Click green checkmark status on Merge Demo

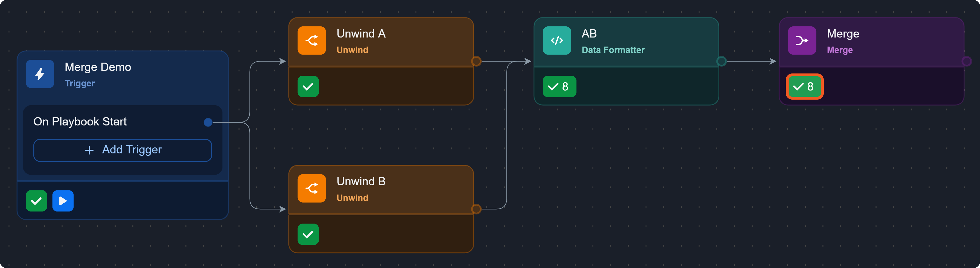[x=36, y=201]
